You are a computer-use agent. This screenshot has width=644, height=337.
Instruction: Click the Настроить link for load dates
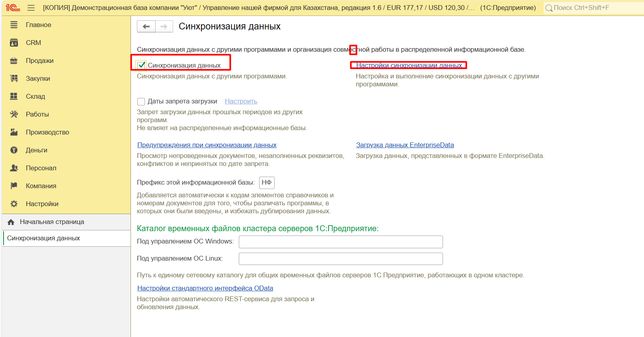(241, 101)
